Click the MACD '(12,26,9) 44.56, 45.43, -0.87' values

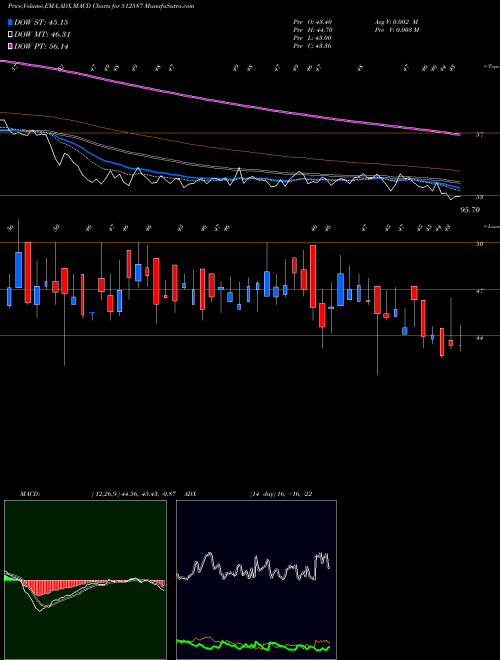pos(136,494)
